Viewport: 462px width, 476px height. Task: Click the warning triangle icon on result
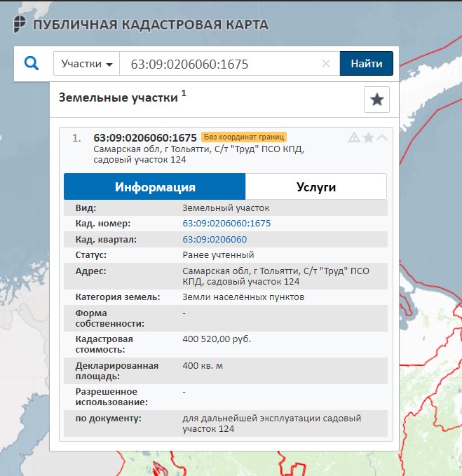(x=354, y=137)
